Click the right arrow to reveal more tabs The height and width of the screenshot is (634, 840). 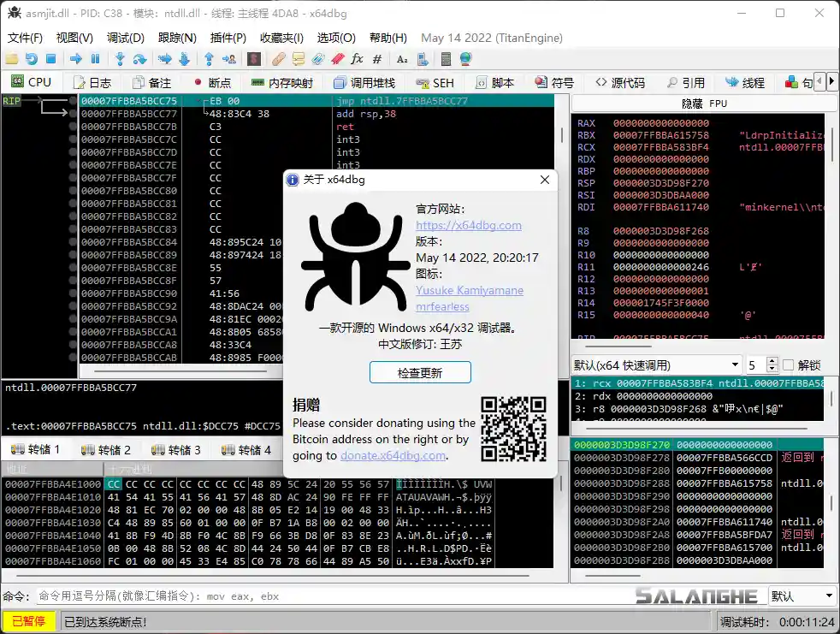(x=831, y=81)
